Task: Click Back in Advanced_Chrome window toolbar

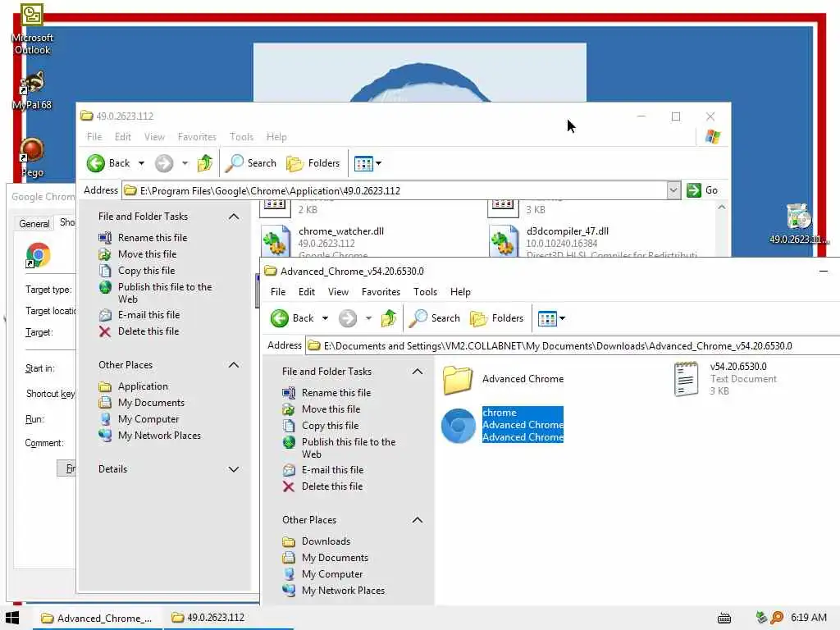Action: [x=292, y=318]
